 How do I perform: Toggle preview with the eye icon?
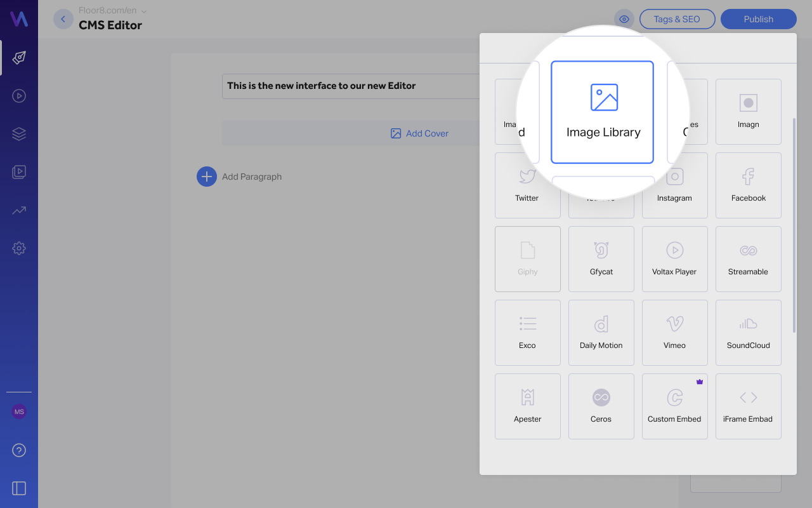[624, 19]
